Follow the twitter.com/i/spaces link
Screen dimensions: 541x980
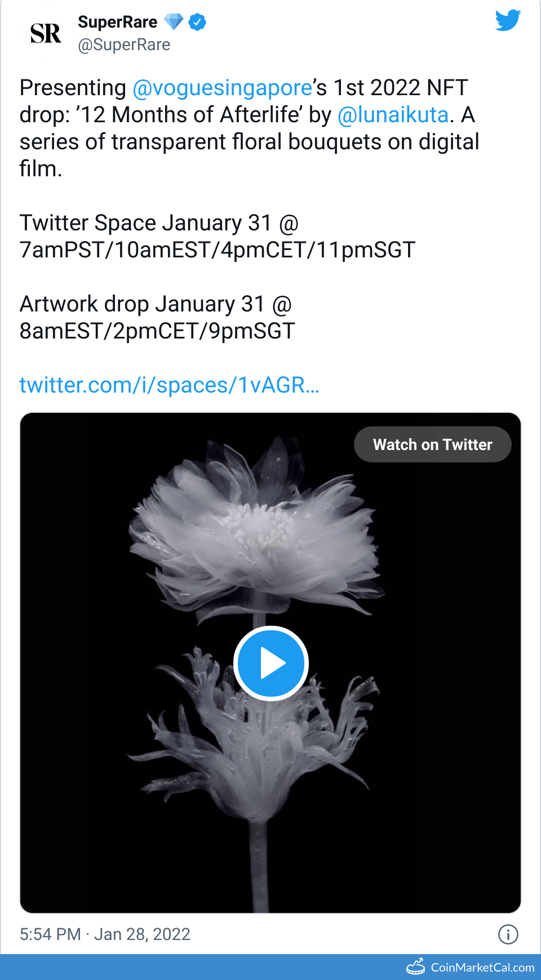coord(169,385)
